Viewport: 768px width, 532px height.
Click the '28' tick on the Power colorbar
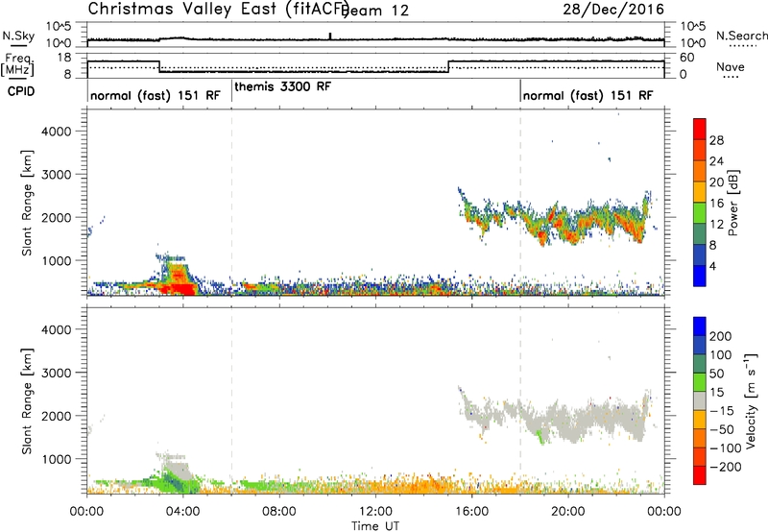click(x=716, y=140)
